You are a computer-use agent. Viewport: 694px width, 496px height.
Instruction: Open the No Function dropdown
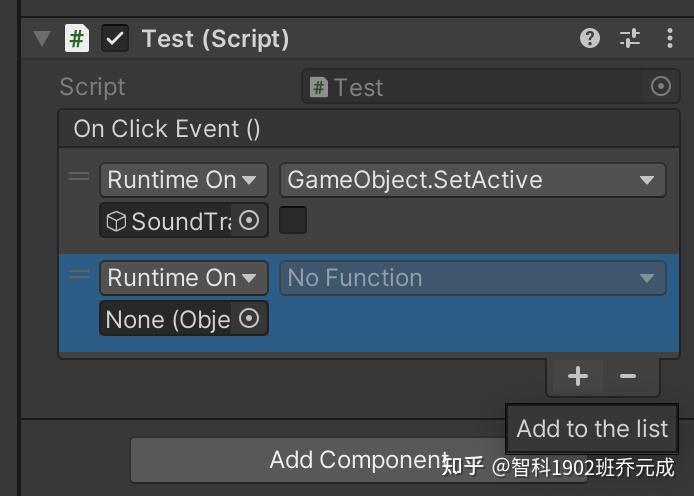point(472,278)
